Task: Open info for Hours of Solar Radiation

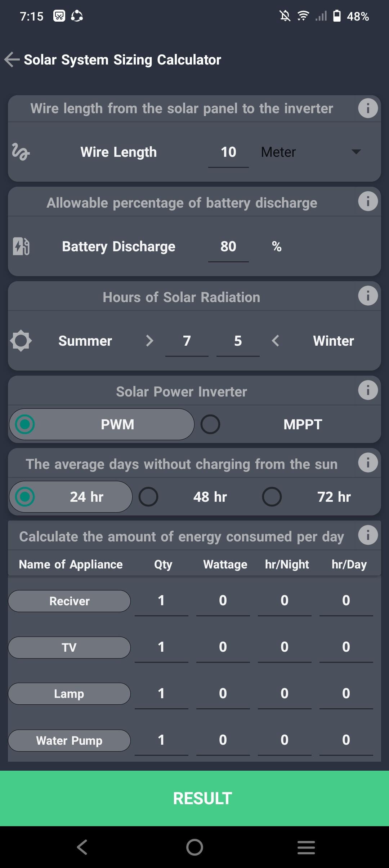Action: [368, 296]
